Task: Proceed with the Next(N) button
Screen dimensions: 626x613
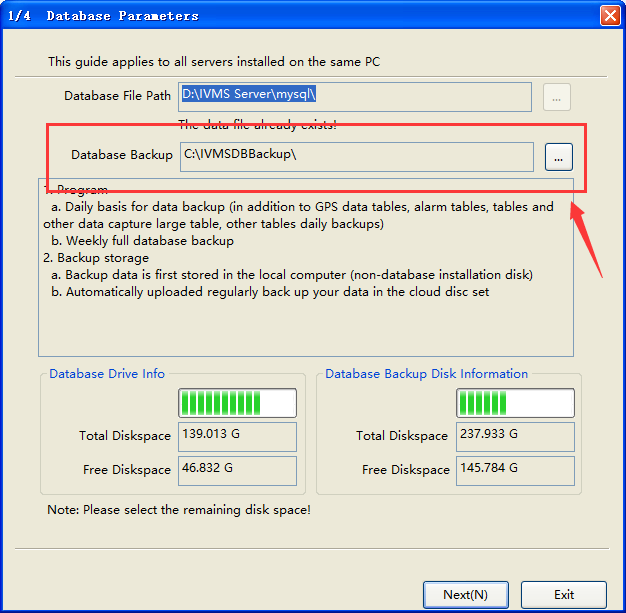Action: coord(466,595)
